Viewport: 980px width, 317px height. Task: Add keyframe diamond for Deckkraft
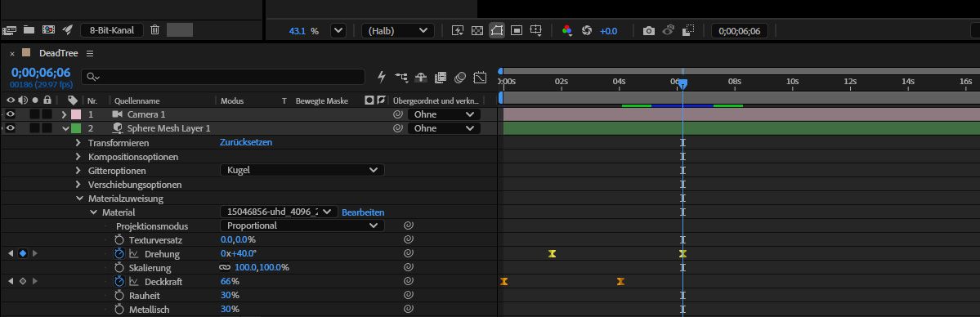[x=23, y=281]
